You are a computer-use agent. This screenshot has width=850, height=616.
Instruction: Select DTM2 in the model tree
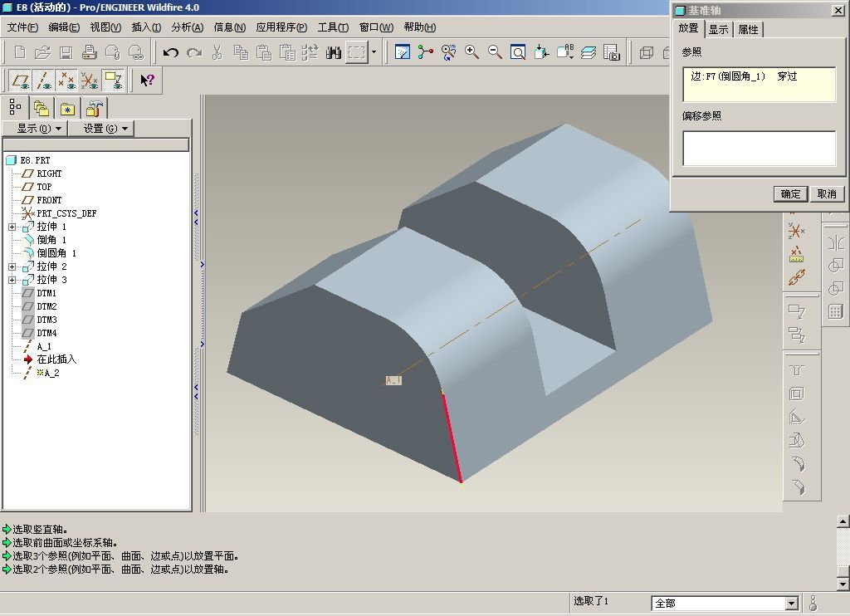click(x=46, y=306)
